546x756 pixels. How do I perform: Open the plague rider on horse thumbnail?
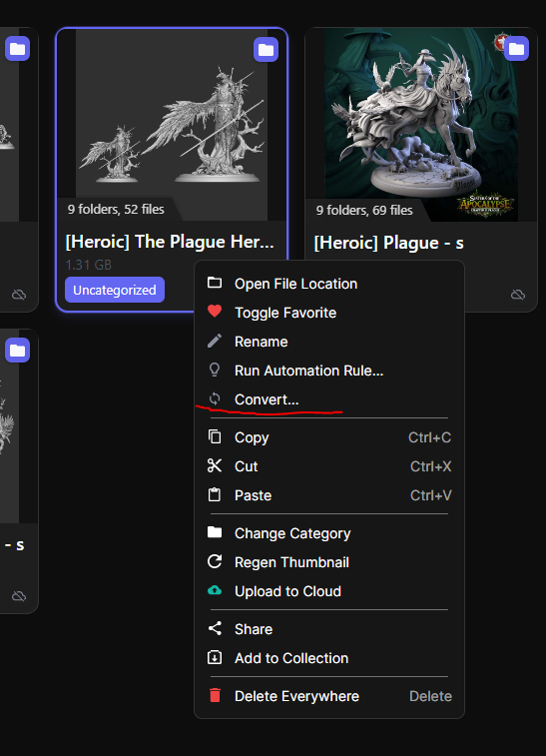coord(420,125)
